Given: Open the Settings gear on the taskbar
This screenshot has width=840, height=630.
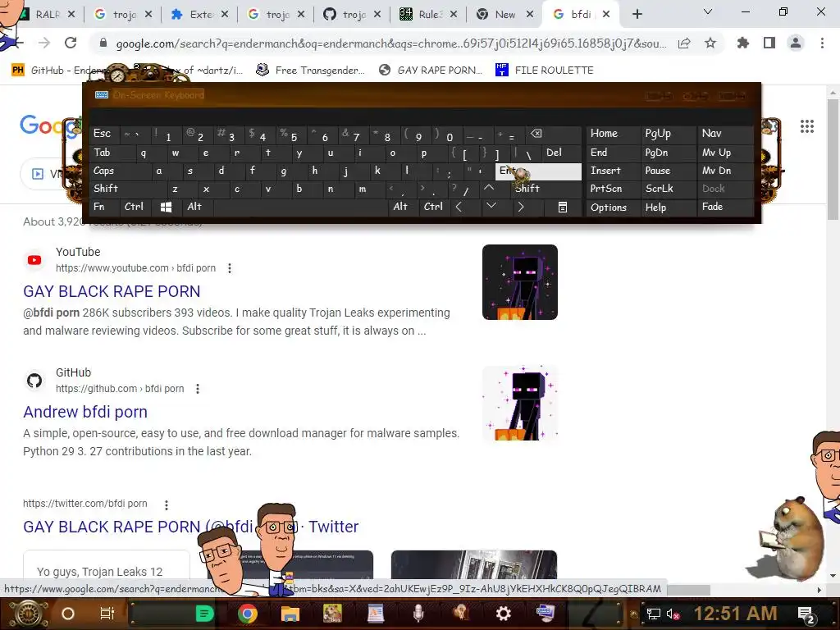Looking at the screenshot, I should coord(503,614).
